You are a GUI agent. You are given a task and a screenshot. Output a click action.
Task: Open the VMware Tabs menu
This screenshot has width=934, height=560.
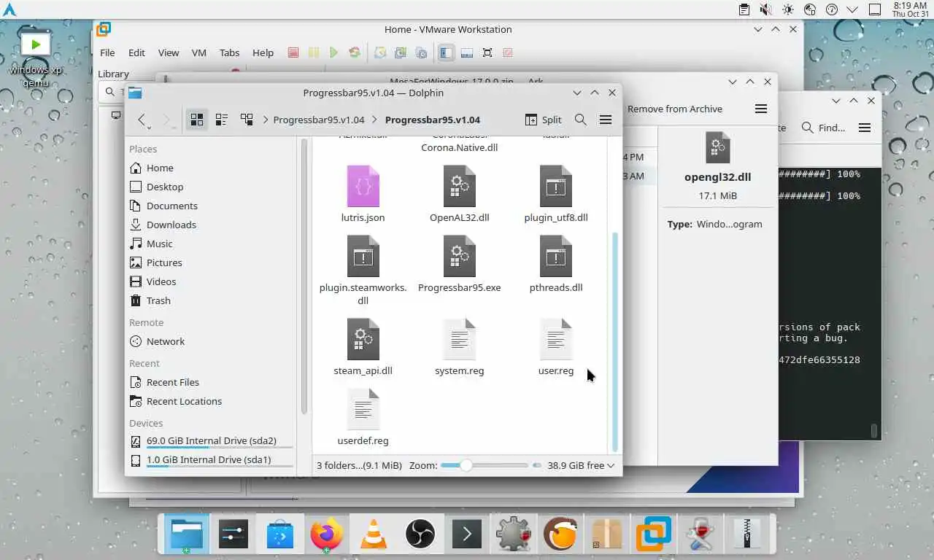pos(229,52)
